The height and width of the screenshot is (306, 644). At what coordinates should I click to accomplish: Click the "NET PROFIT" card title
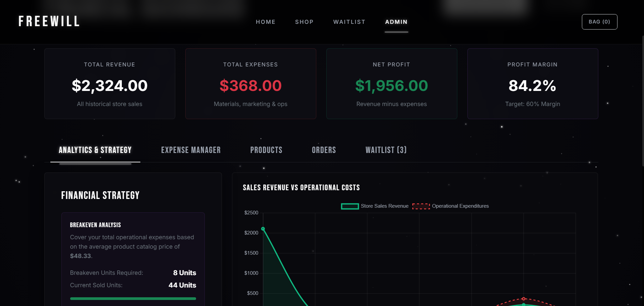[392, 64]
